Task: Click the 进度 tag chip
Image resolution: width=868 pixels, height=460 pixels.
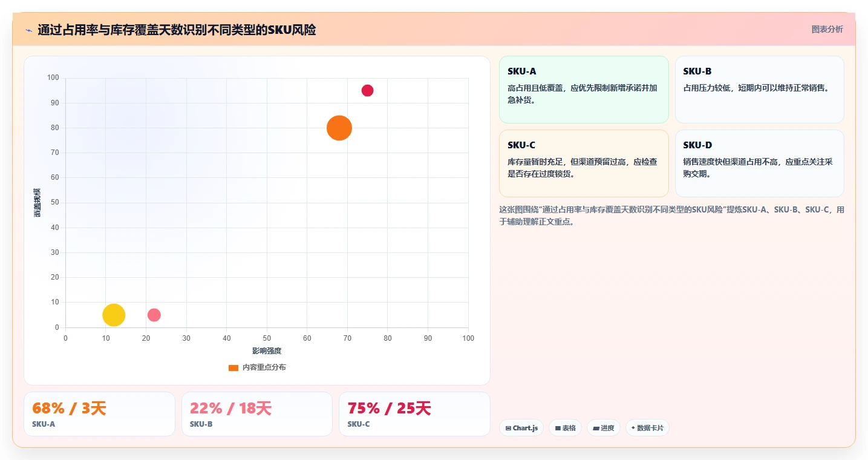Action: (604, 428)
